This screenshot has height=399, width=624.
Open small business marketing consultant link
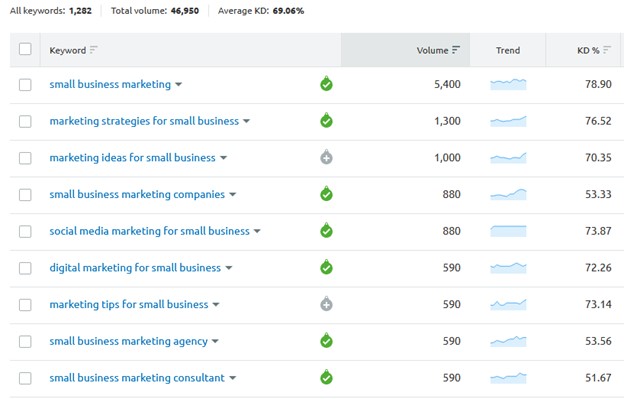coord(137,378)
